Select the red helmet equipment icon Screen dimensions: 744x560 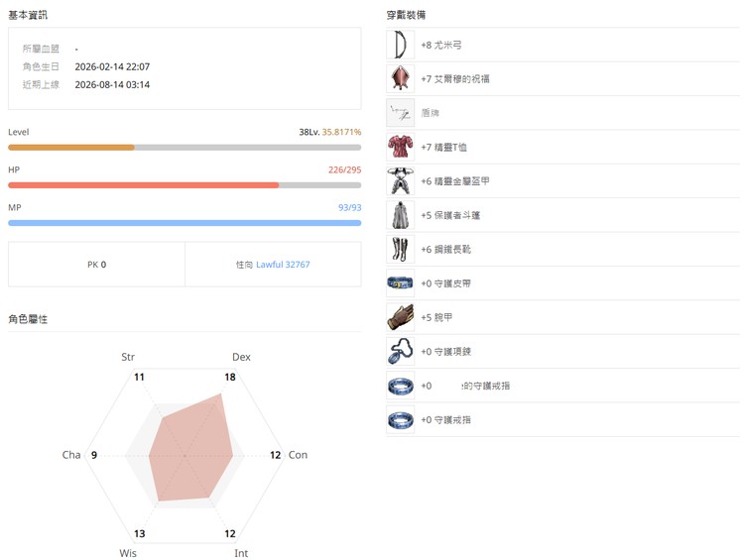(400, 78)
